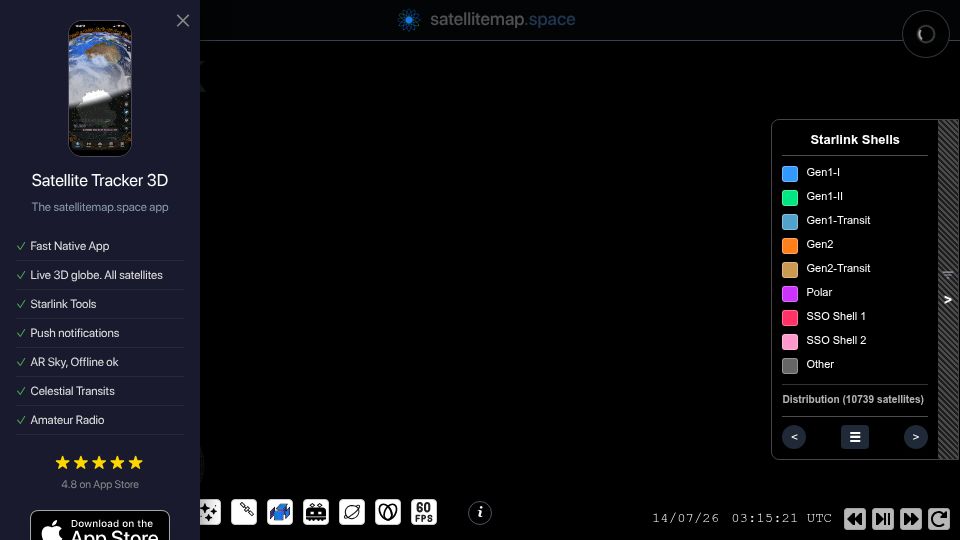Open the Starlink Shells panel menu
Image resolution: width=960 pixels, height=540 pixels.
click(855, 437)
